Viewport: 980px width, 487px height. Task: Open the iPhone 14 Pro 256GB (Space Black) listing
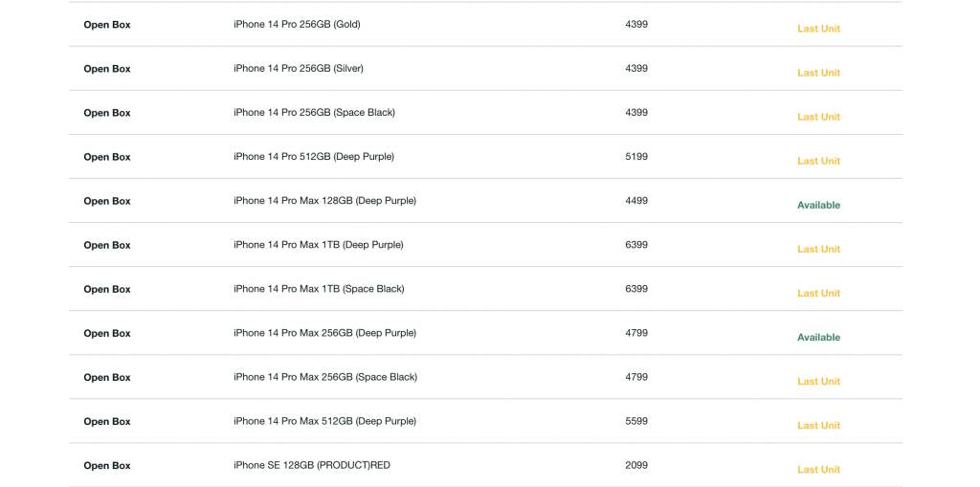coord(314,113)
